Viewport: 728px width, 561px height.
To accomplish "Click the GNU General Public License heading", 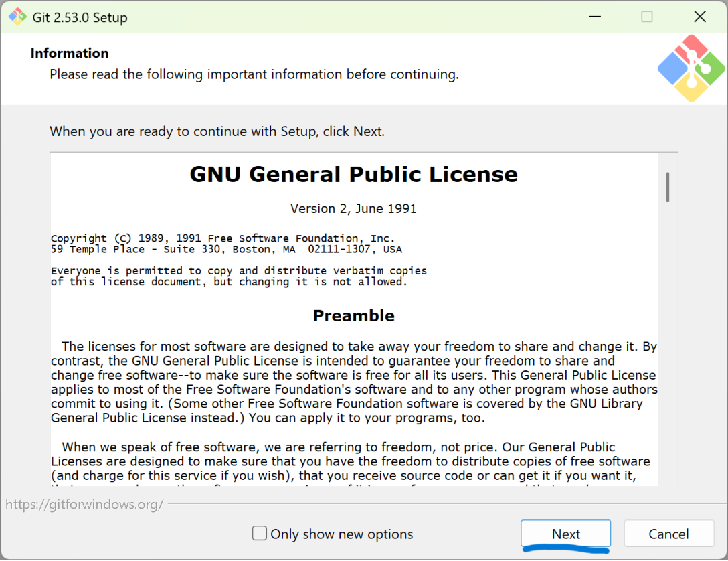I will [353, 175].
